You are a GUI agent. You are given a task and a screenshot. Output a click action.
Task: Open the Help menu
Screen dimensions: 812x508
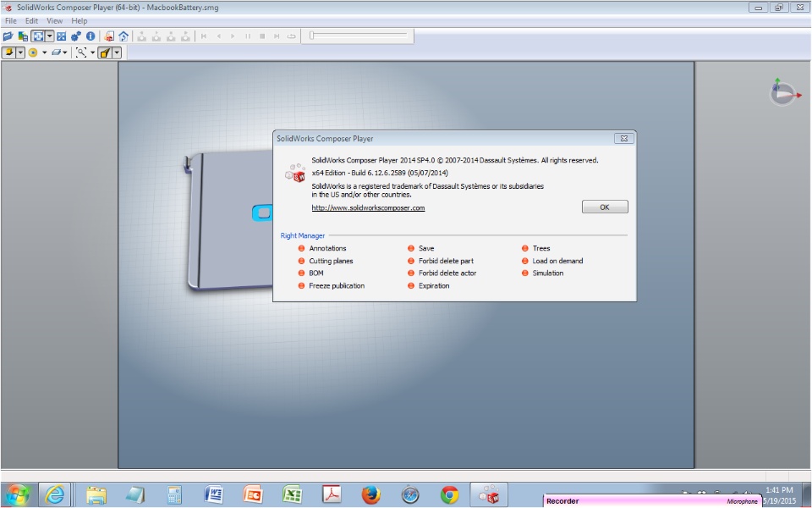click(80, 20)
